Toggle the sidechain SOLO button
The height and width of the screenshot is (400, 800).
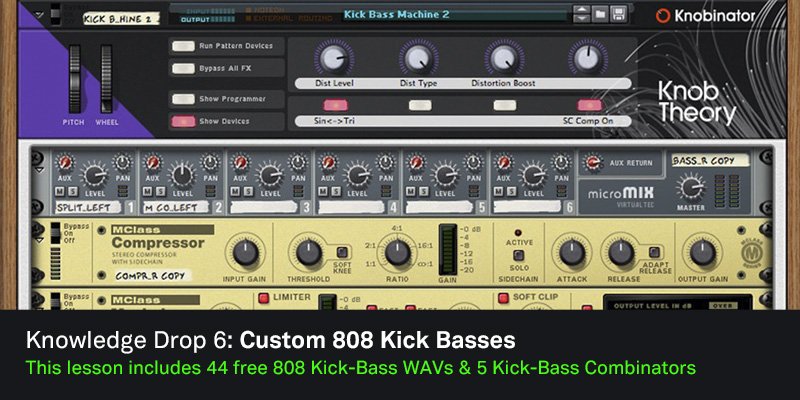point(518,256)
